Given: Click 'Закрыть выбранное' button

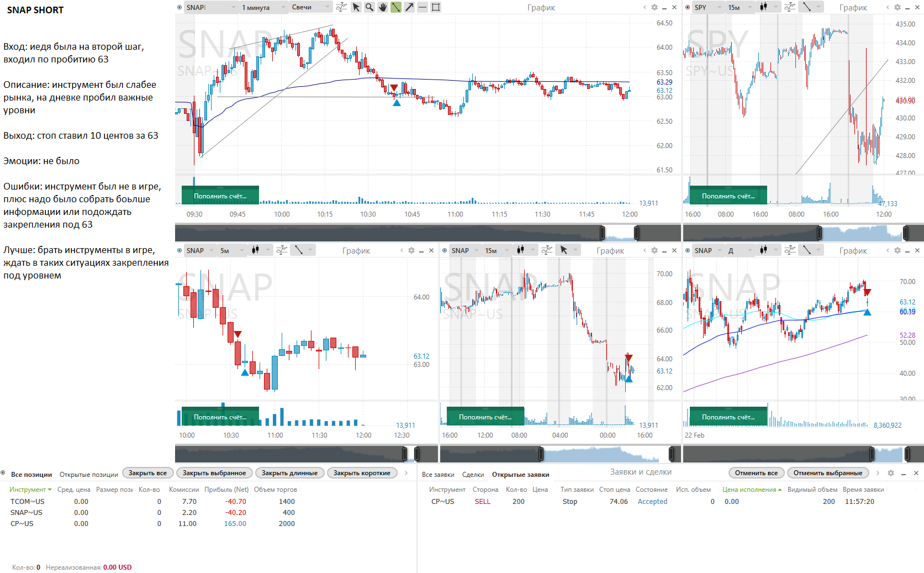Looking at the screenshot, I should [214, 473].
